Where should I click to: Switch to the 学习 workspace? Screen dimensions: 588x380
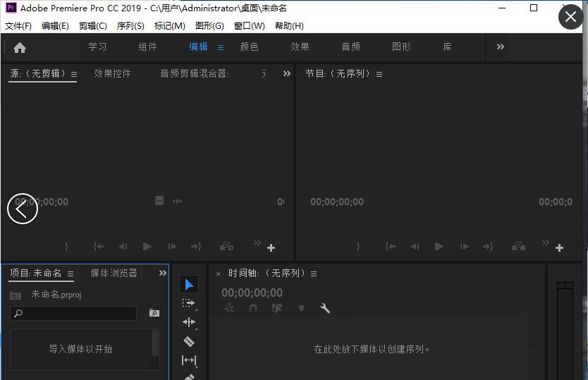(x=97, y=47)
